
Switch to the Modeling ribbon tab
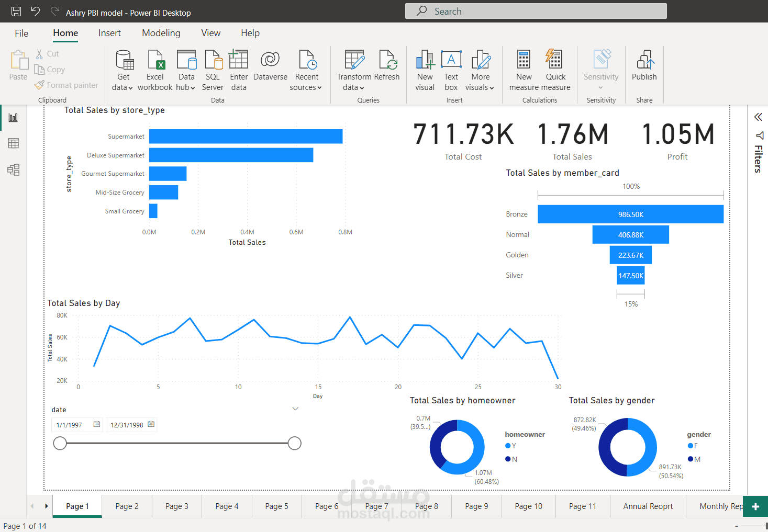(161, 32)
